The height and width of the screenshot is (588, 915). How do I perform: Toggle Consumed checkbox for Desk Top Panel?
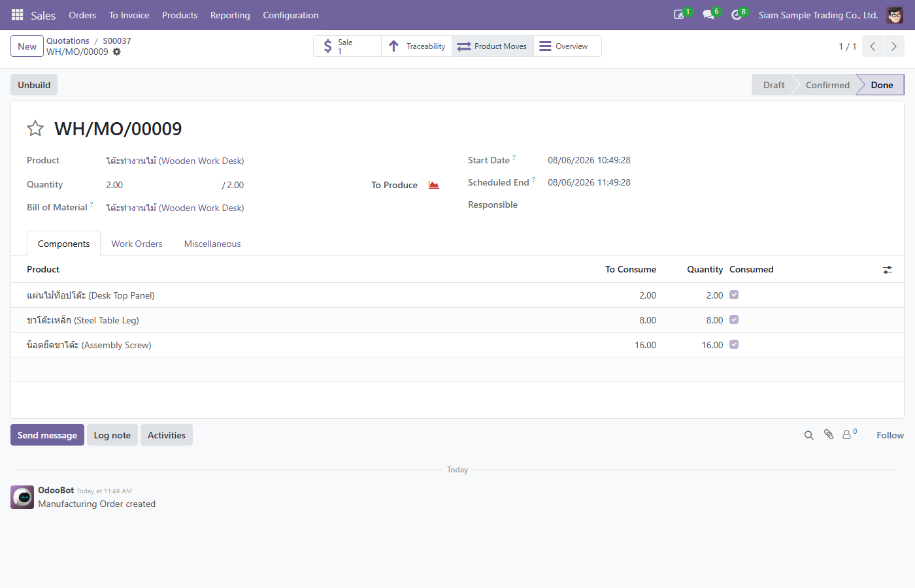(734, 295)
